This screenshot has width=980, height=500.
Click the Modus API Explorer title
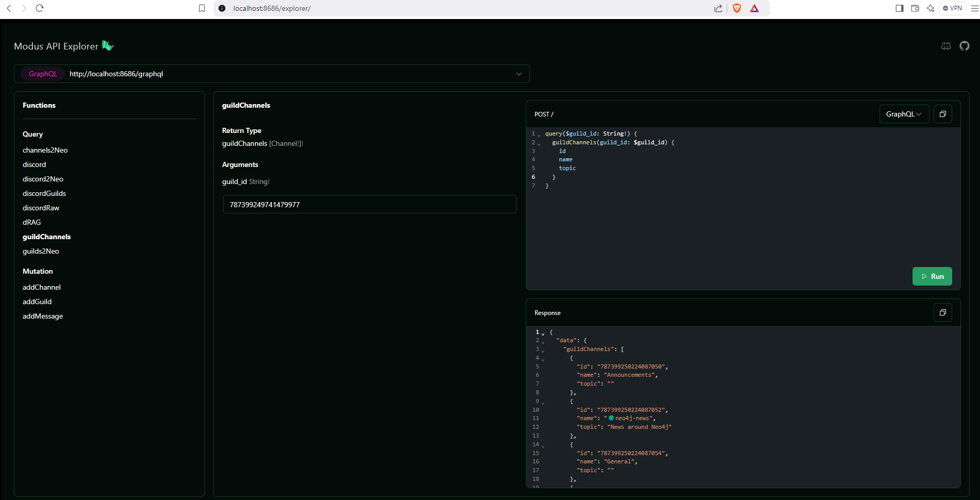click(56, 46)
